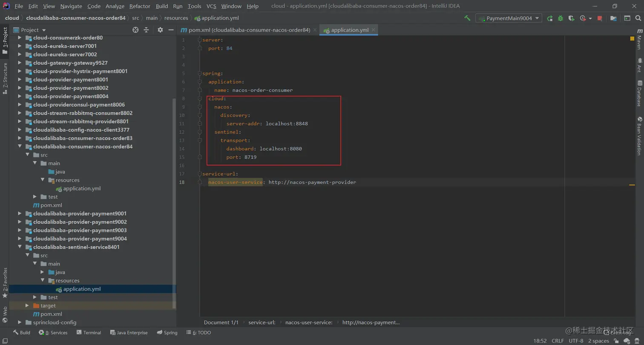The height and width of the screenshot is (345, 644).
Task: Collapse cloudalibaba-consumer-nacos-order84 module
Action: pos(20,147)
